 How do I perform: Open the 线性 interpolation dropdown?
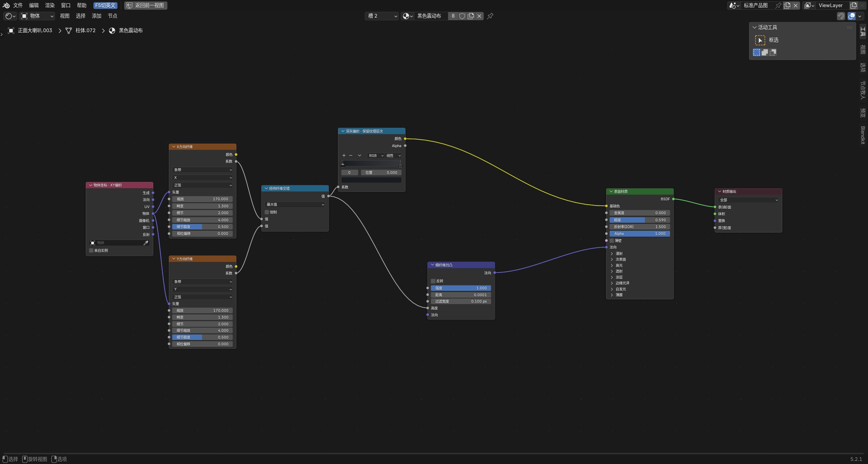click(x=393, y=155)
